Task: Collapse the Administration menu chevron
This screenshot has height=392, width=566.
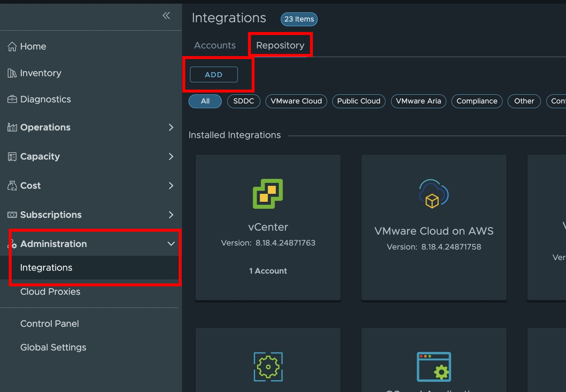Action: pyautogui.click(x=171, y=244)
